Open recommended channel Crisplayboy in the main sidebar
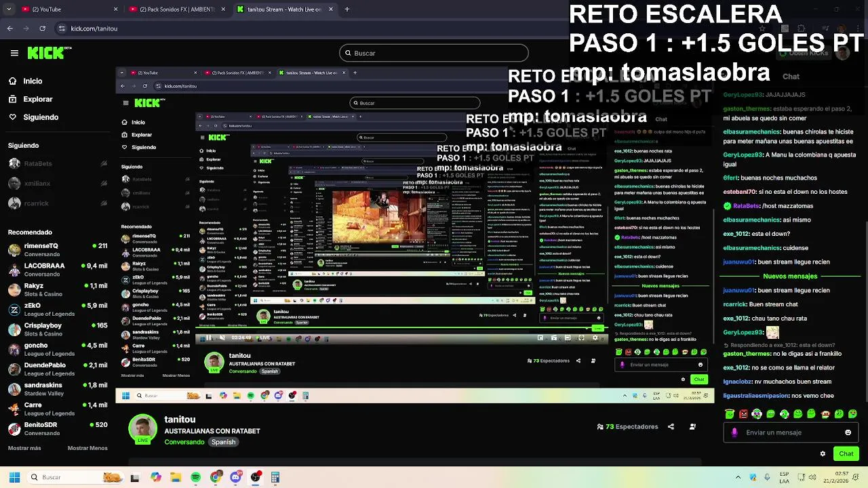 57,329
